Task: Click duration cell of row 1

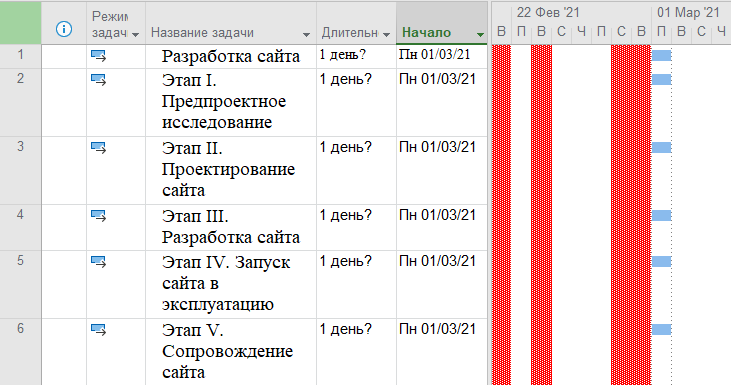Action: [x=356, y=56]
